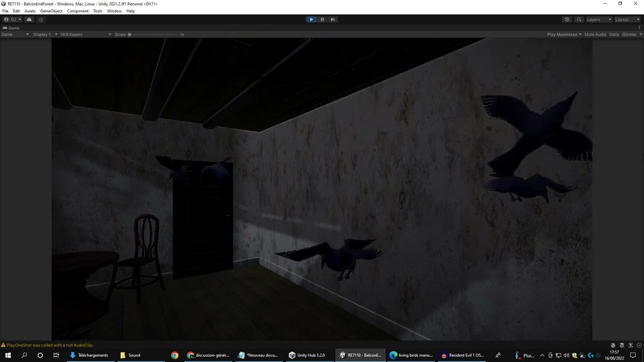
Task: Switch to Resident Evil 1 OS... taskbar item
Action: (x=462, y=355)
